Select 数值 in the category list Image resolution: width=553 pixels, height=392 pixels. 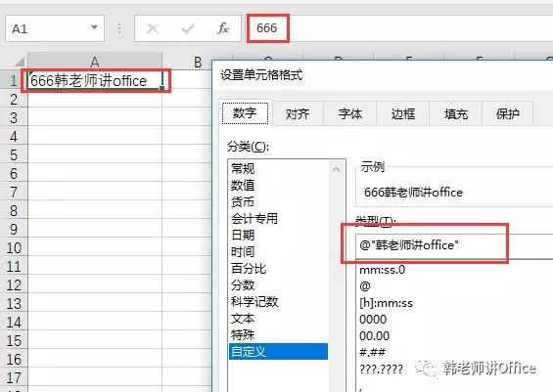(279, 185)
